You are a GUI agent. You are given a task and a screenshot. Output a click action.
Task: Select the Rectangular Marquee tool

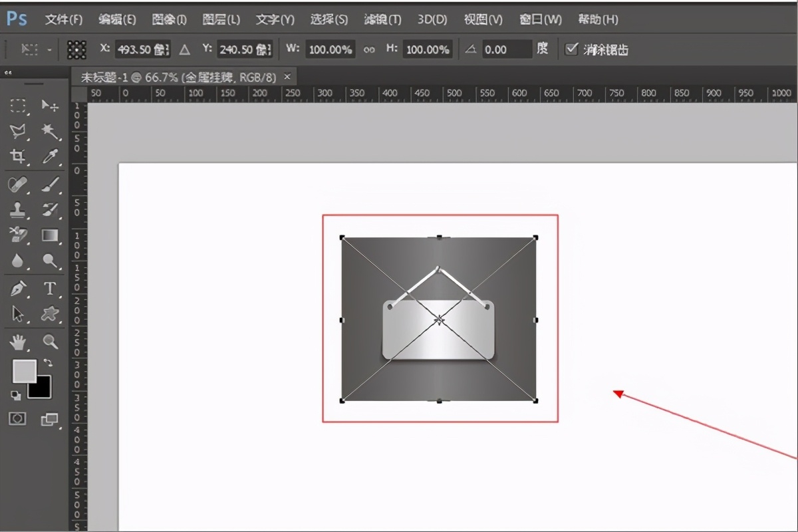click(18, 106)
